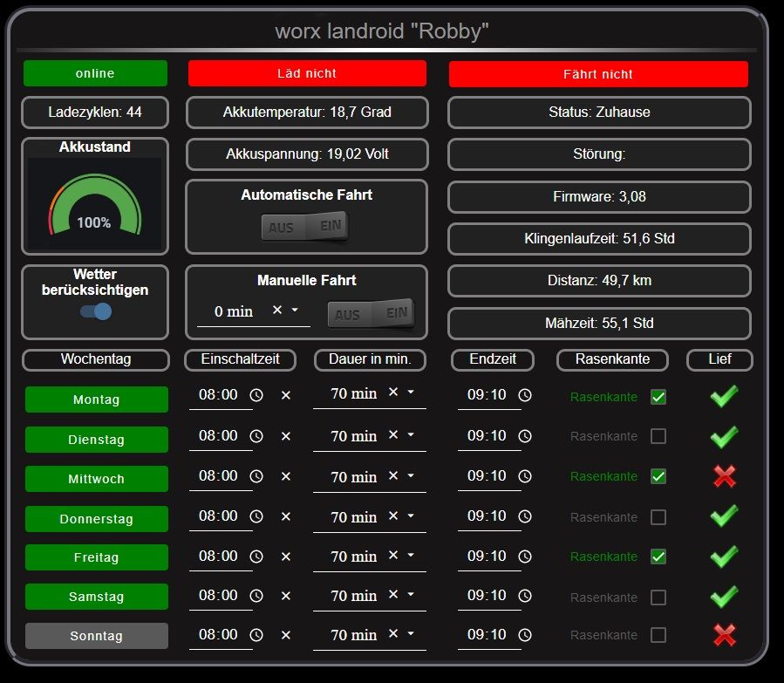Open the Freitag Endzeit clock picker
Viewport: 784px width, 683px height.
coord(525,556)
